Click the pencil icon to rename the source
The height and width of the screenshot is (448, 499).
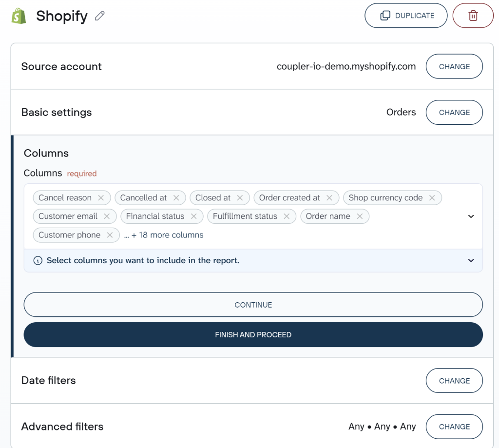pos(99,16)
